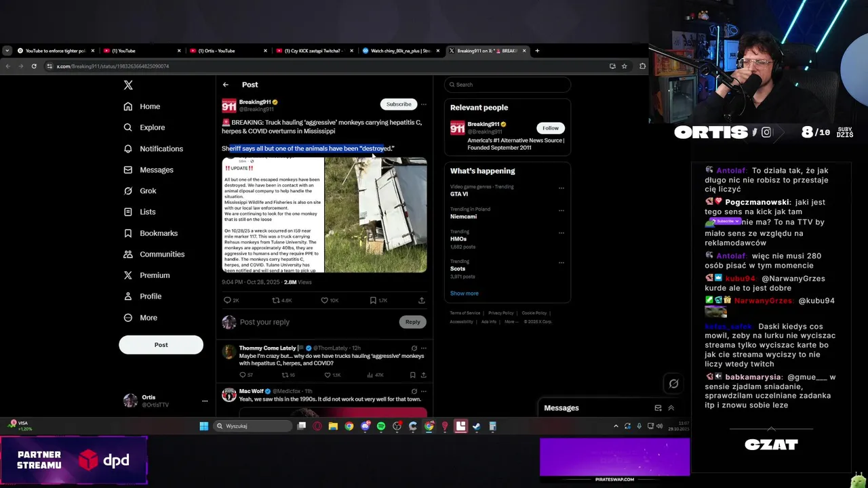Open a new browser tab

pyautogui.click(x=537, y=51)
